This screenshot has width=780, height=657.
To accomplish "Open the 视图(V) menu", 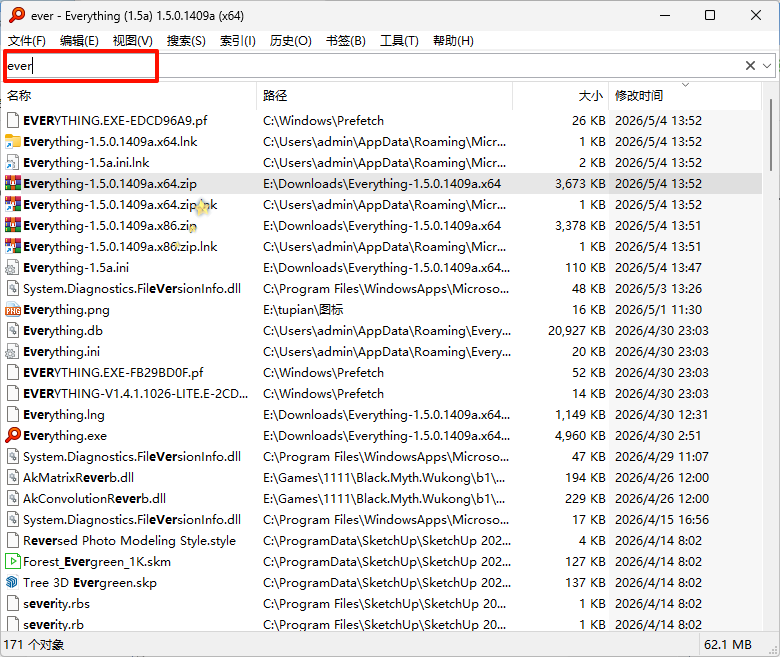I will tap(132, 41).
